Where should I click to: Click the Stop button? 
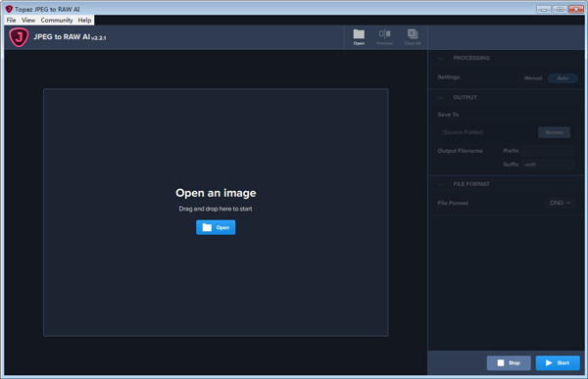(x=509, y=363)
